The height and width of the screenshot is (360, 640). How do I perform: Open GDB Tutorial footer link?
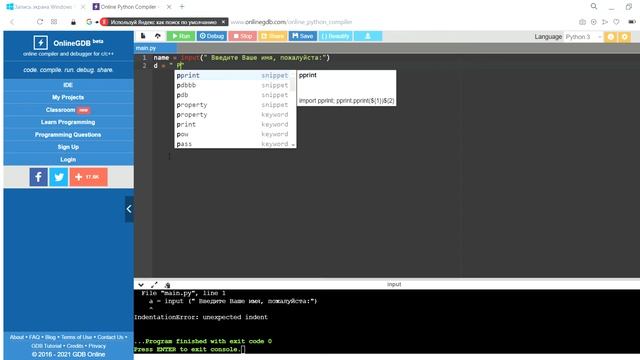[46, 346]
